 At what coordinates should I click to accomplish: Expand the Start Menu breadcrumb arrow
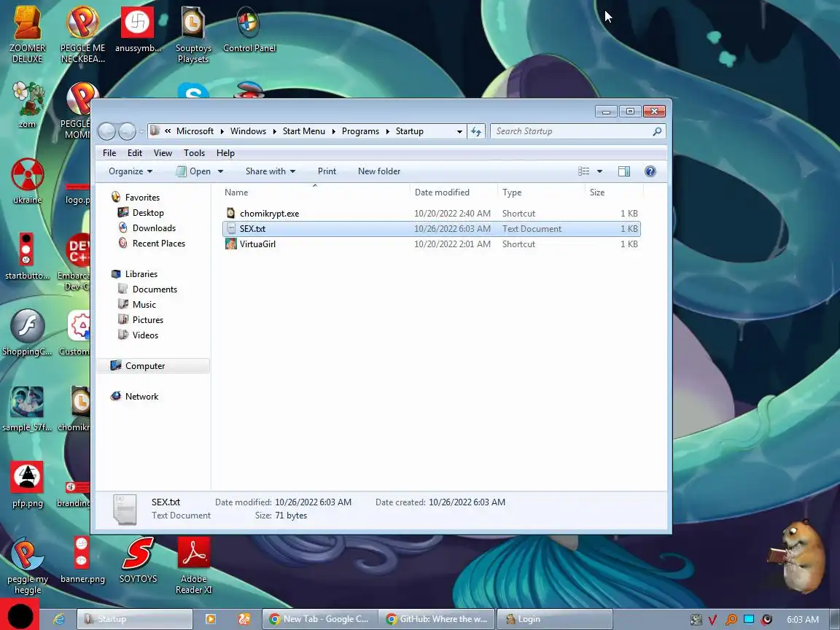click(x=333, y=131)
